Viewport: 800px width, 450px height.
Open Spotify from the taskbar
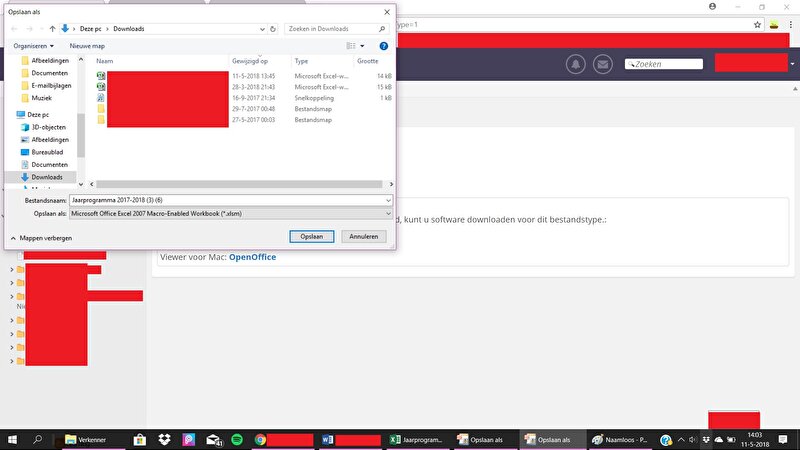click(x=237, y=440)
